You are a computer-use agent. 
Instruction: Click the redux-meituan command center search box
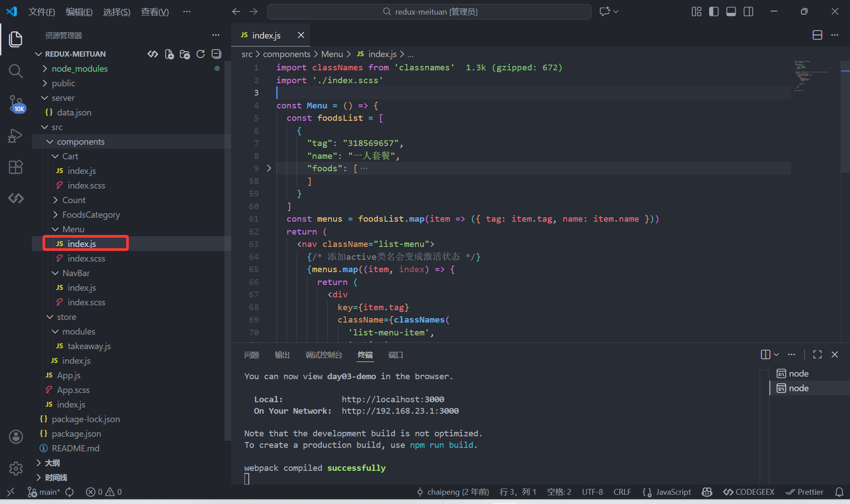[x=429, y=12]
